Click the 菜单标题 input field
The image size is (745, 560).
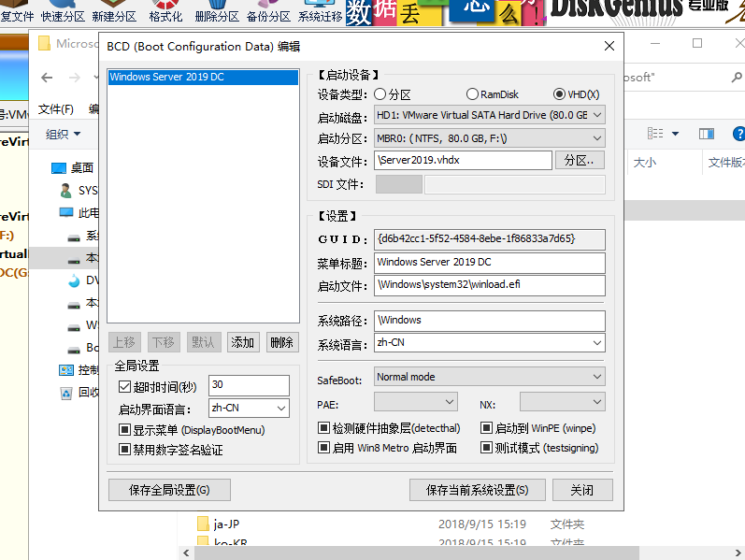490,263
